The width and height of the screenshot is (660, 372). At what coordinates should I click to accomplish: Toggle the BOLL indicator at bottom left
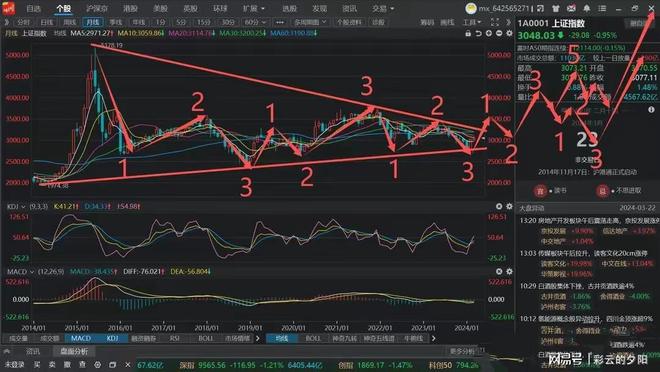click(205, 338)
